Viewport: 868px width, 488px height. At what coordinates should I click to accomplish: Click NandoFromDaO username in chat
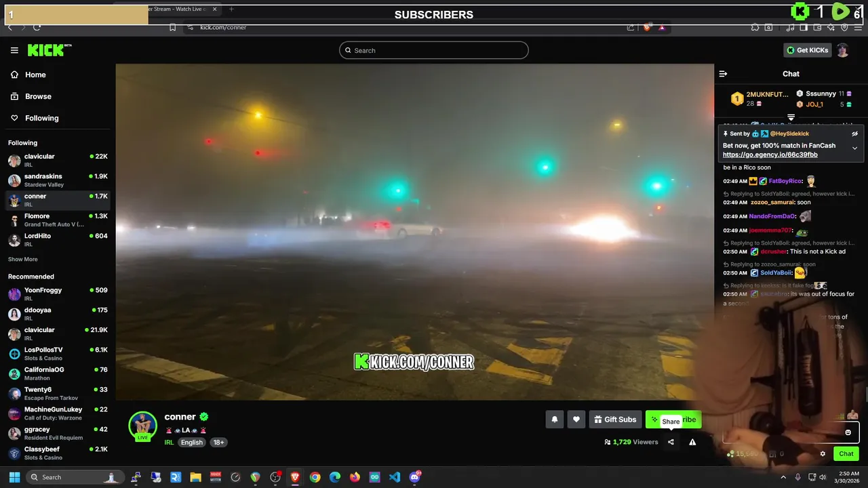772,216
